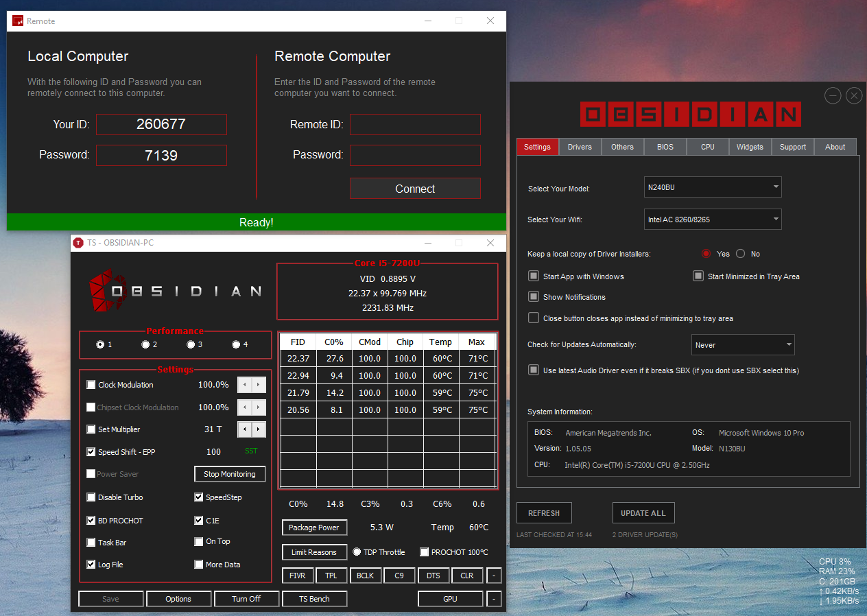
Task: Toggle the SpeedStep checkbox
Action: tap(199, 497)
